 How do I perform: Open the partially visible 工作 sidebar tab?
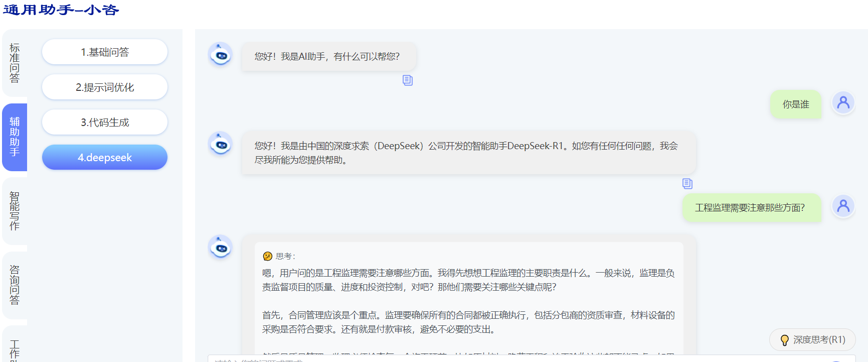15,349
